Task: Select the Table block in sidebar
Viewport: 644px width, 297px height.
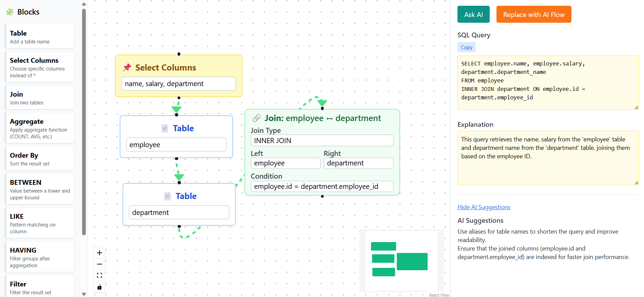Action: (40, 37)
